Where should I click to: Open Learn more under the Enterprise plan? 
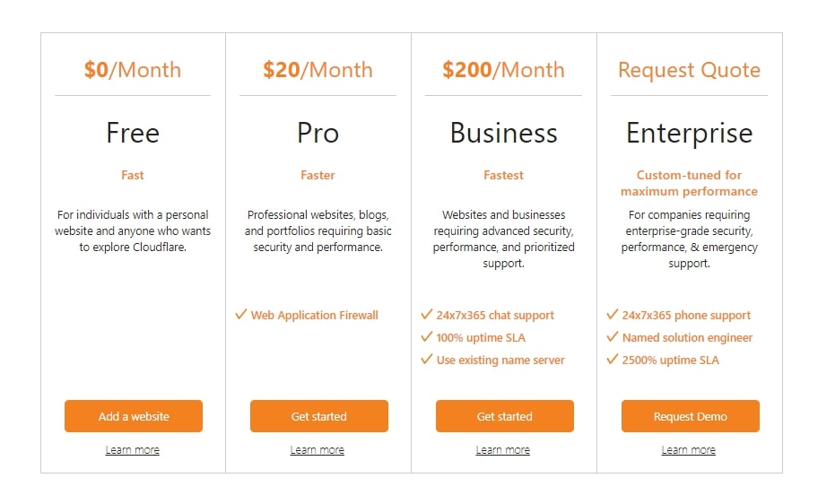(689, 450)
